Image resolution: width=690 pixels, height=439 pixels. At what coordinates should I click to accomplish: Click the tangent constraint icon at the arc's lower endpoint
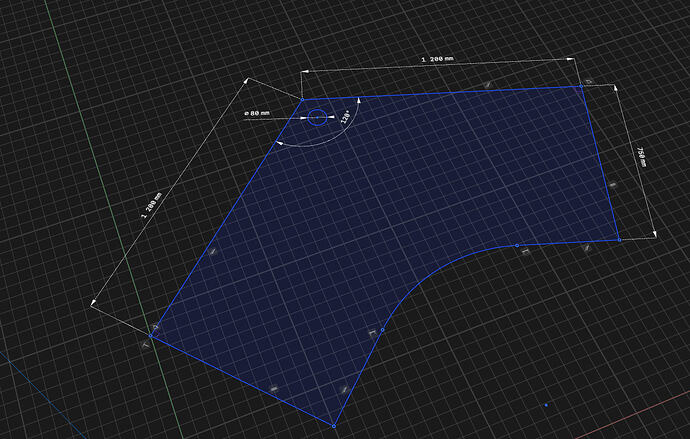tap(373, 333)
